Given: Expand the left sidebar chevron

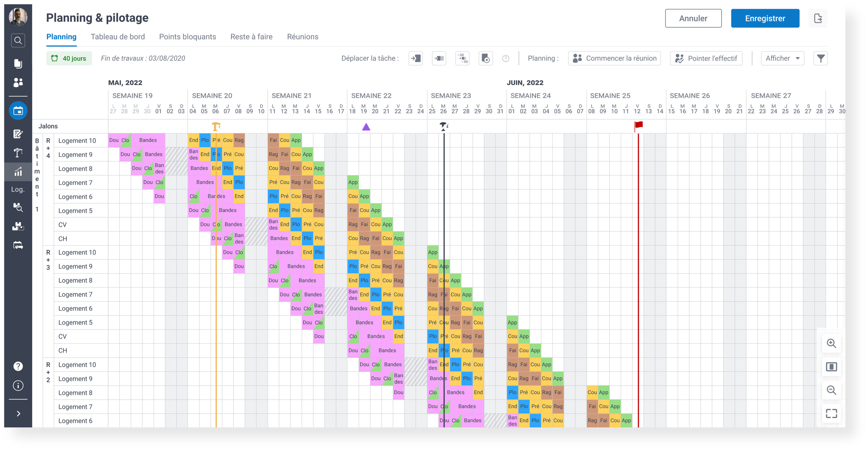Looking at the screenshot, I should click(18, 413).
